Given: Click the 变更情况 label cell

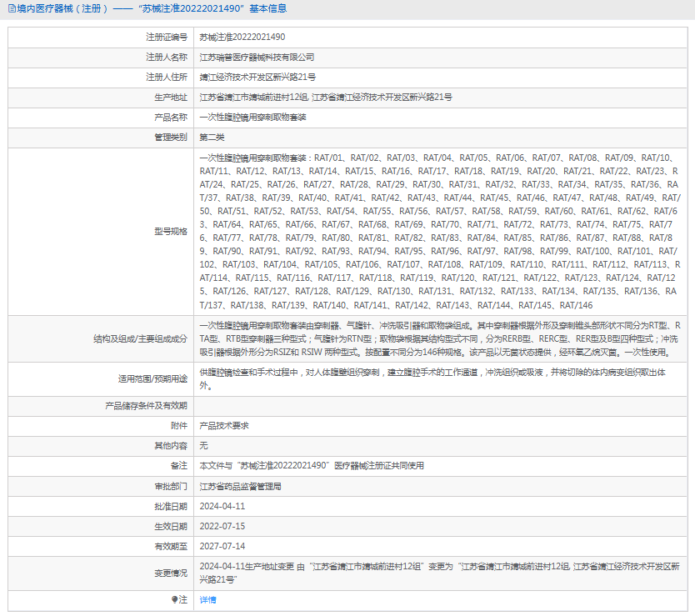Looking at the screenshot, I should tap(101, 573).
